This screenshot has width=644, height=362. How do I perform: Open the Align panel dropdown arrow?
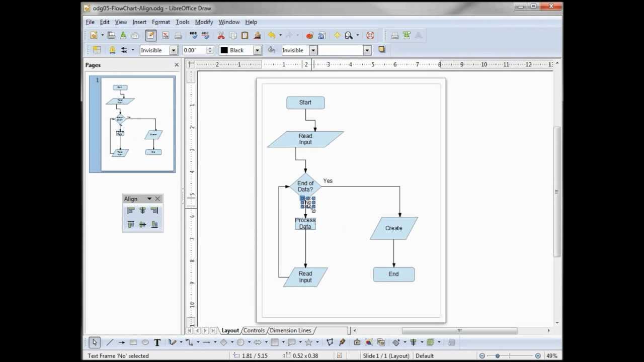click(x=149, y=199)
